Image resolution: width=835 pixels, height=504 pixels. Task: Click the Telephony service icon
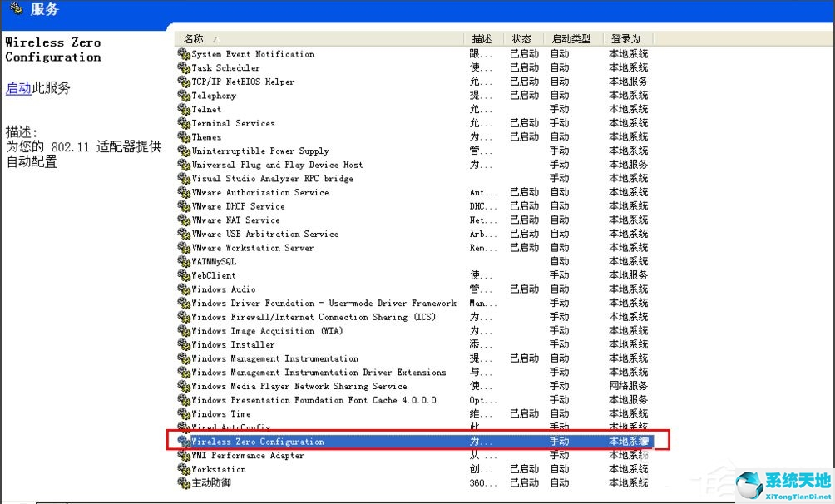click(185, 95)
